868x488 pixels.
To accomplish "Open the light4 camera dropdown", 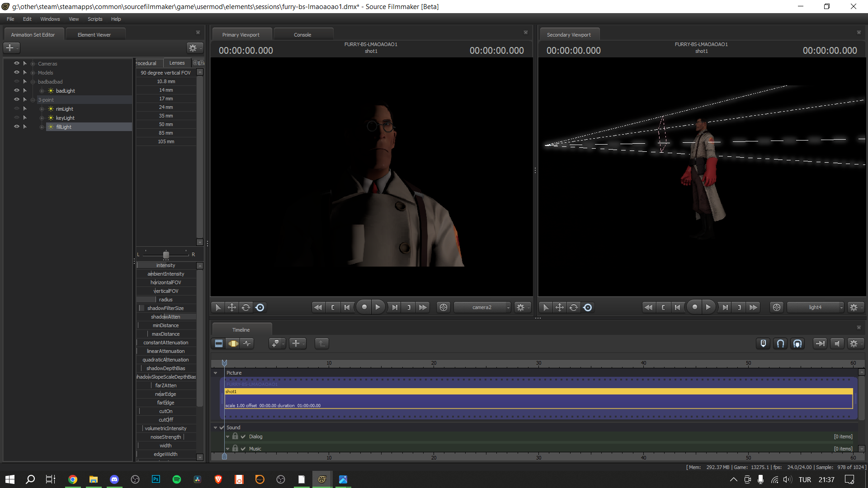I will tap(815, 307).
